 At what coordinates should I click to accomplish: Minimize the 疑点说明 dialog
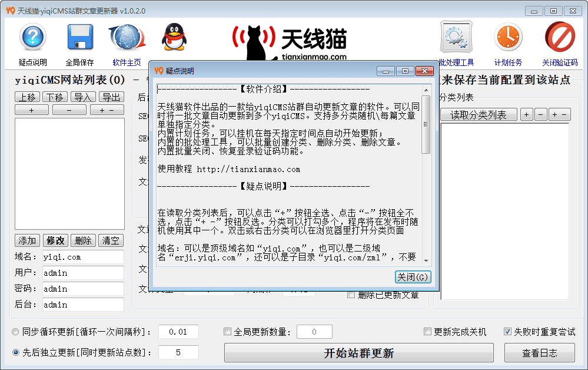(x=386, y=71)
